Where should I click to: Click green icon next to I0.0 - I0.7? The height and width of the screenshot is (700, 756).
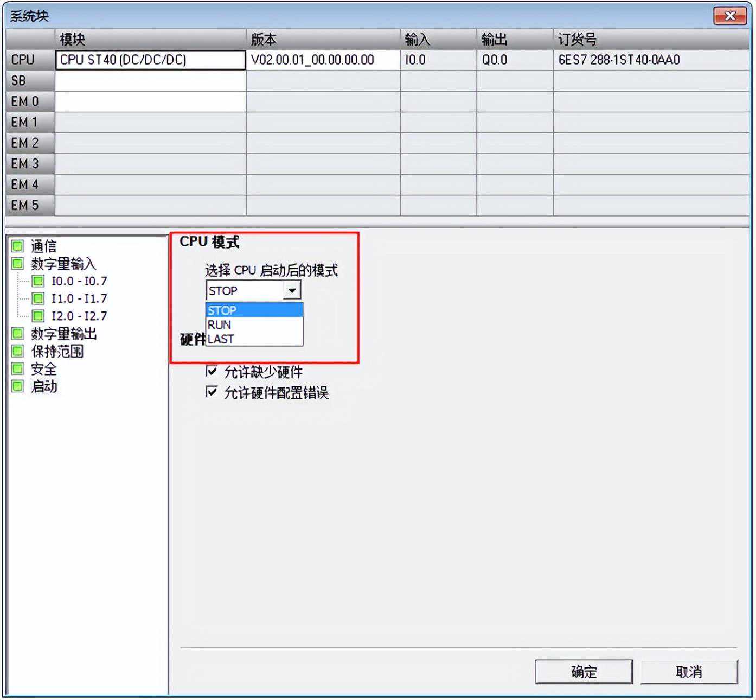[x=38, y=281]
